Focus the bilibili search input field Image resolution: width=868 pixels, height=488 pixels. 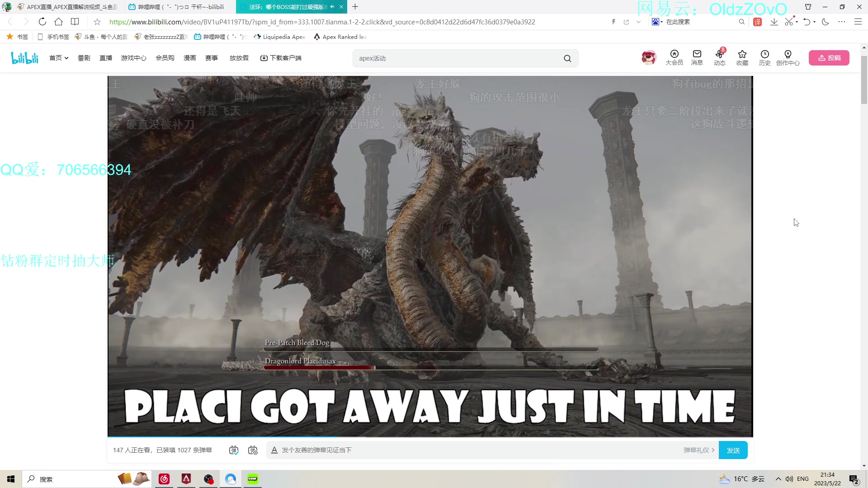point(457,58)
